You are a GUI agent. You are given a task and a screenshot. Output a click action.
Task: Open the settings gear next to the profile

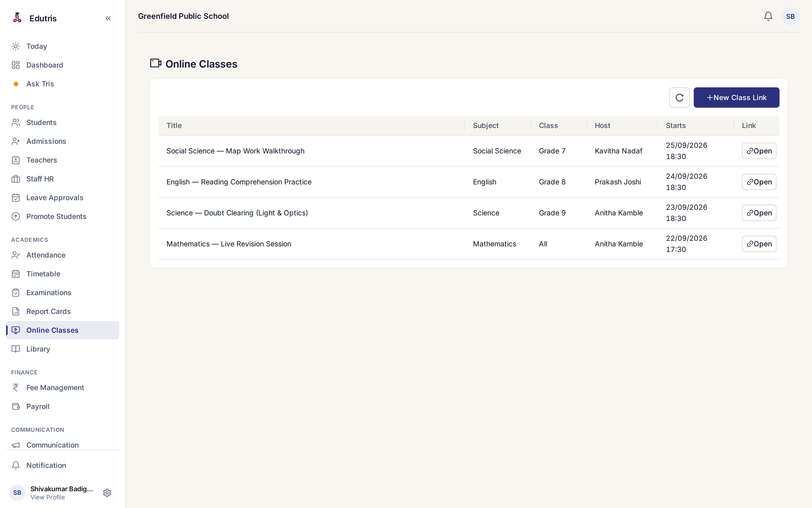(107, 493)
